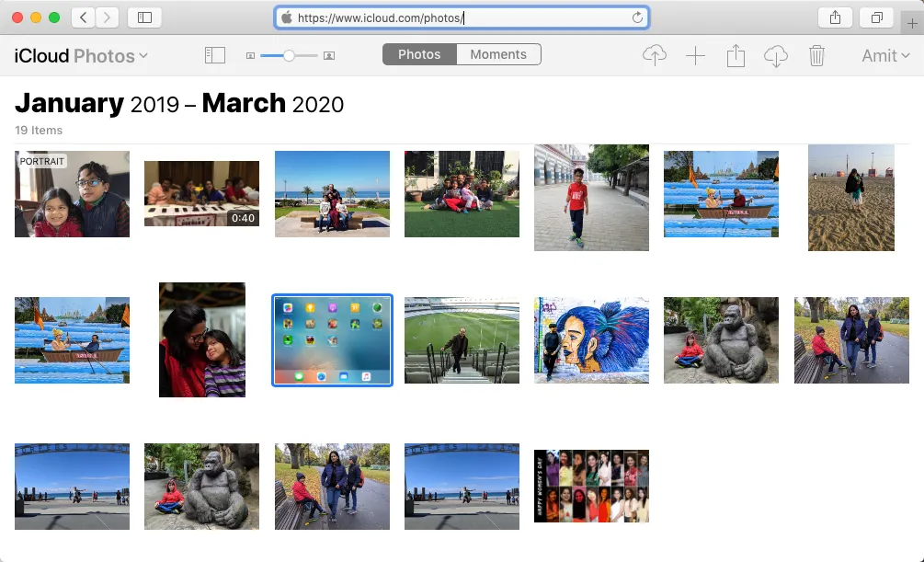
Task: Select the Photos tab
Action: [419, 53]
